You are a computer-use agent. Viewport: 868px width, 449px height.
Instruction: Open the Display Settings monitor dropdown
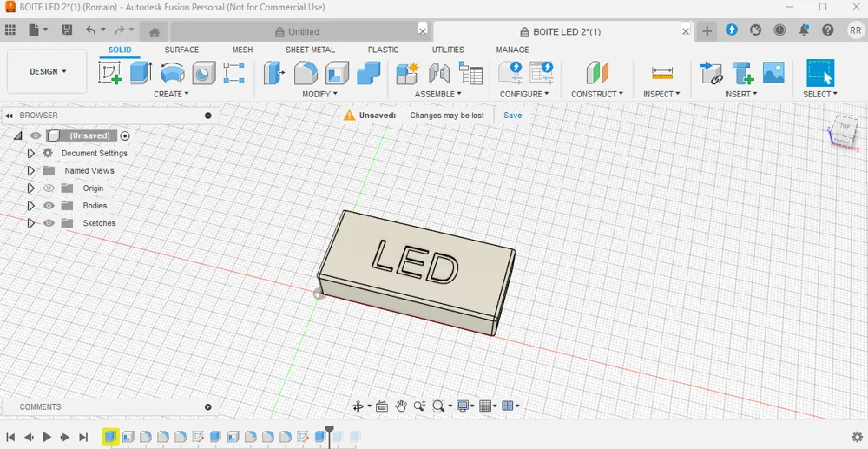pyautogui.click(x=465, y=406)
